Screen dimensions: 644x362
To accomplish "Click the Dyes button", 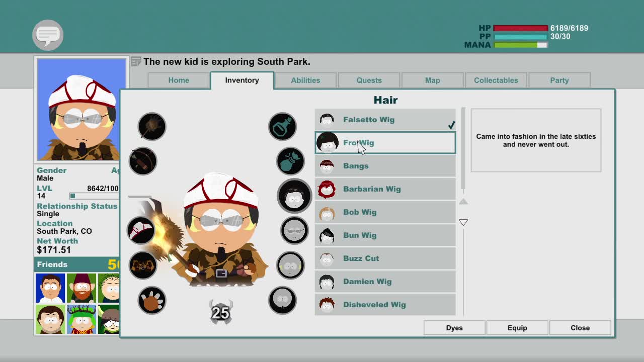I will tap(454, 328).
